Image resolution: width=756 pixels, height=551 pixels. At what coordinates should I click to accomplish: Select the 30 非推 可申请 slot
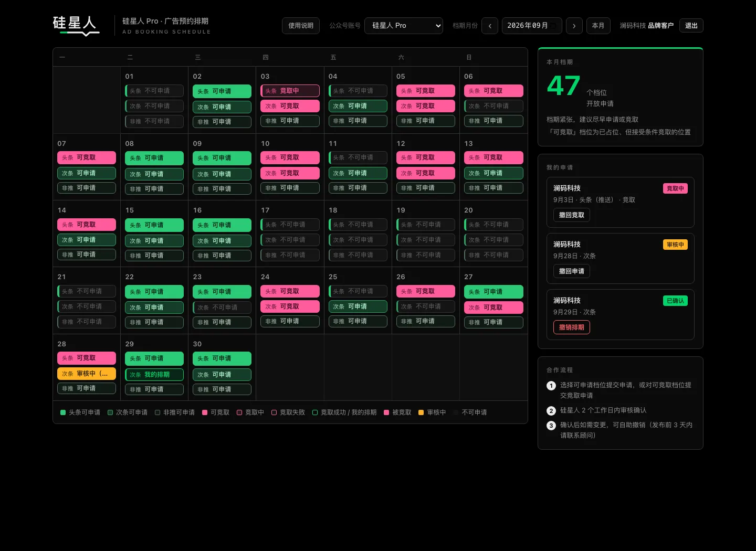point(222,389)
